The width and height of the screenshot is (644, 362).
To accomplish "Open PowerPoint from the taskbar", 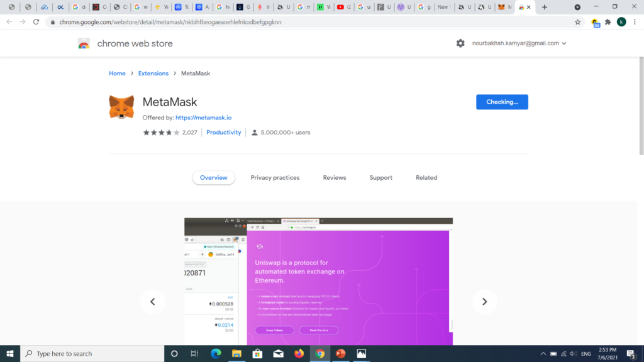I will [340, 353].
